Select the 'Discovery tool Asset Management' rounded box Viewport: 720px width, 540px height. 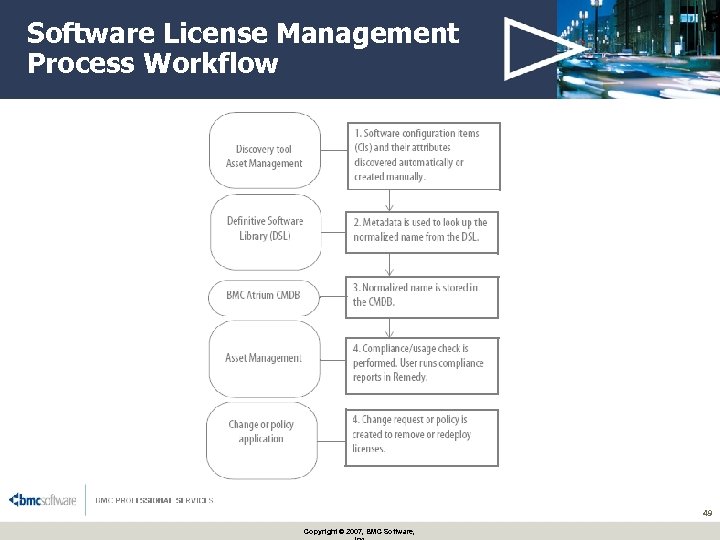[x=264, y=150]
